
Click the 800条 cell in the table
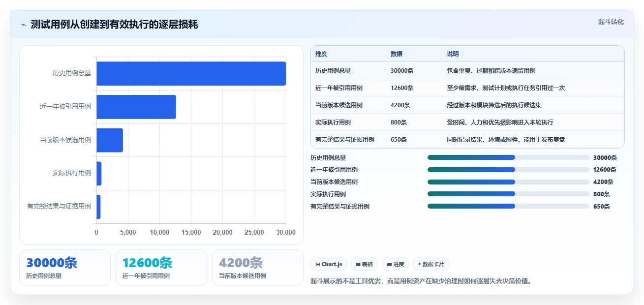399,122
